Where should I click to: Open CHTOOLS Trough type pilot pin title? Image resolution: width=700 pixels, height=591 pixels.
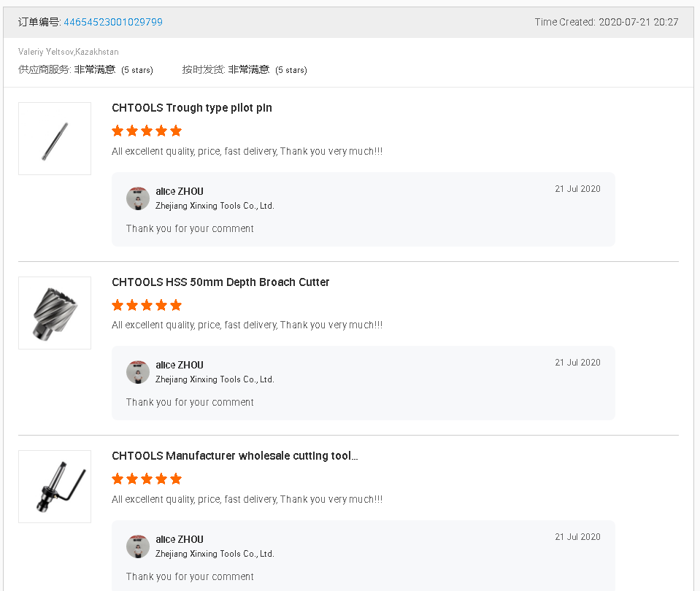(192, 108)
